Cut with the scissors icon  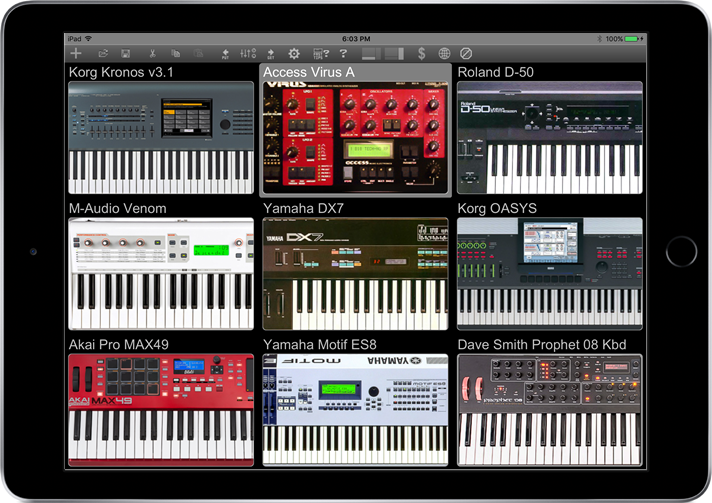pos(153,54)
